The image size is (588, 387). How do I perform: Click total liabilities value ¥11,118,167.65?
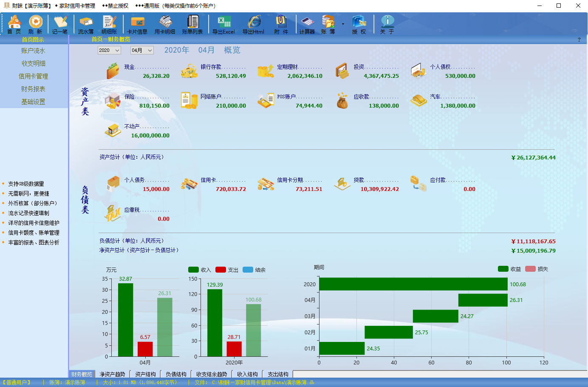coord(533,242)
